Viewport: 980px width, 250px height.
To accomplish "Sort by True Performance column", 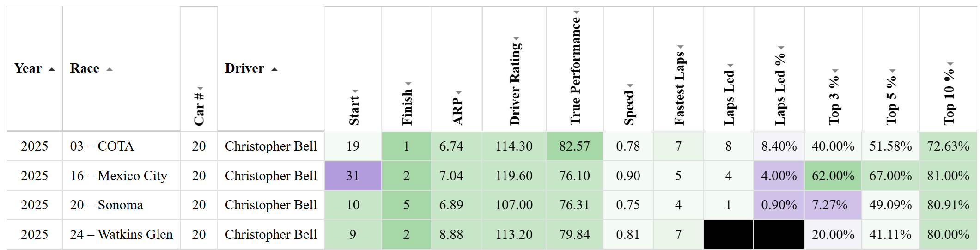I will (575, 69).
